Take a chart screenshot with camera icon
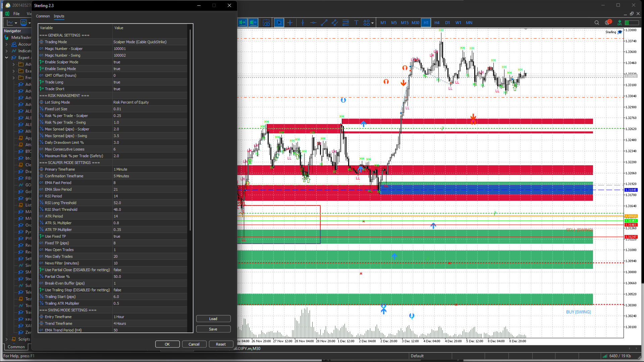 point(266,23)
